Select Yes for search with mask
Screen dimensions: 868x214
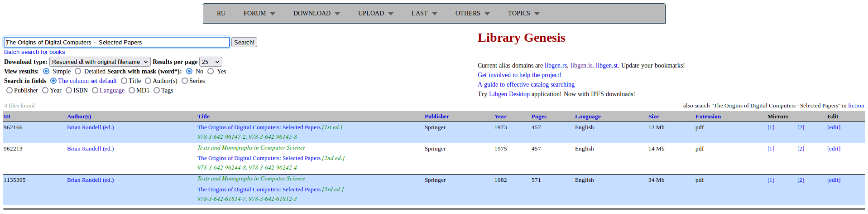pos(211,71)
